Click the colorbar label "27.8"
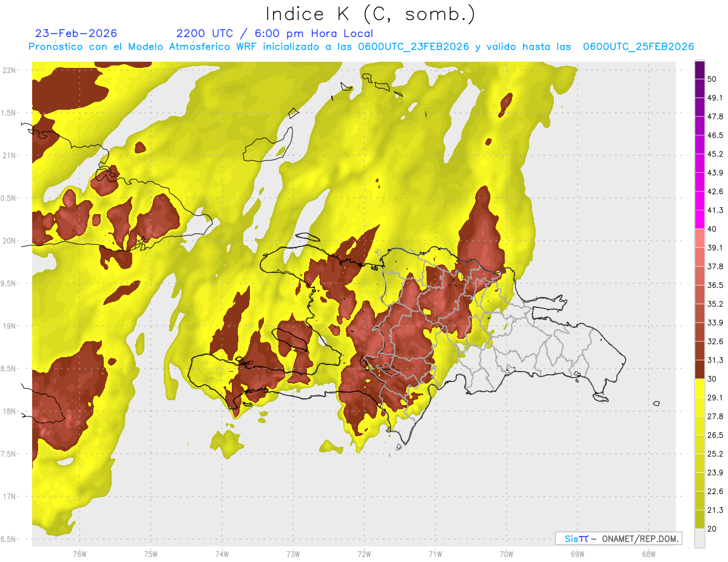Image resolution: width=728 pixels, height=562 pixels. (x=715, y=416)
